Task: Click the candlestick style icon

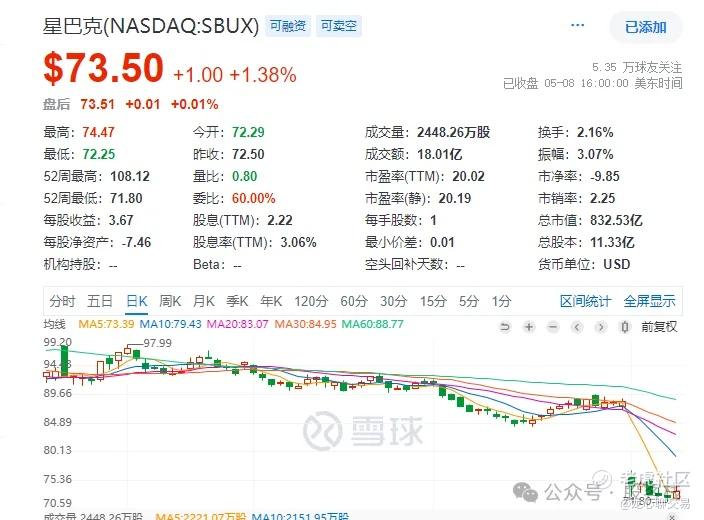Action: click(x=625, y=327)
